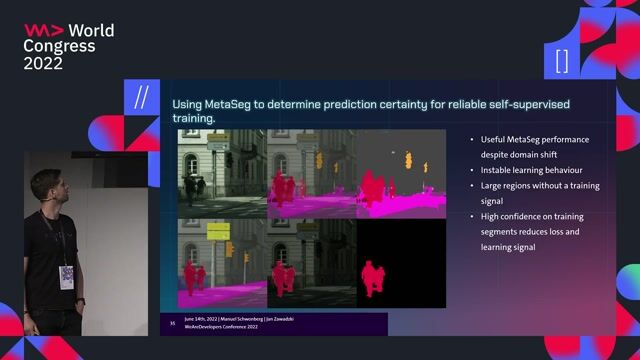Click footer text 'WeAreDevelopers Conference 2022'
The image size is (640, 360).
221,327
